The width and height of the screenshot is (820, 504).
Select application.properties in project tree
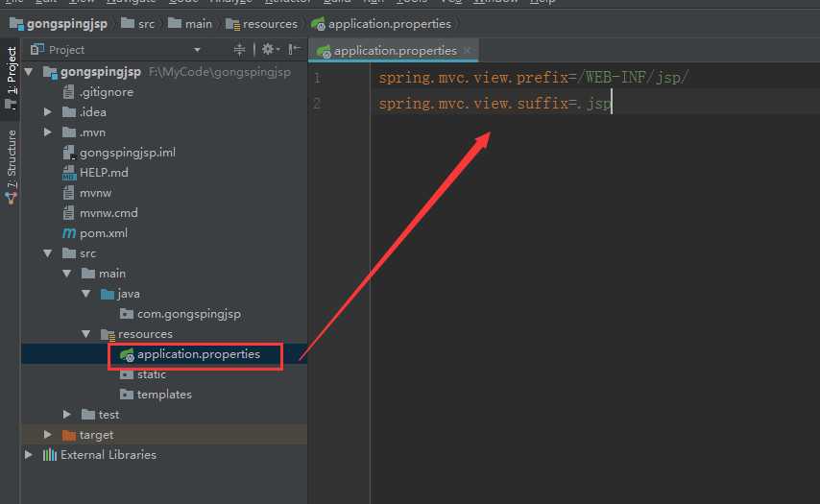coord(198,354)
